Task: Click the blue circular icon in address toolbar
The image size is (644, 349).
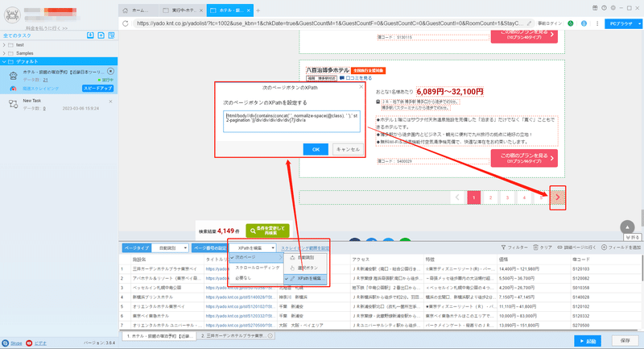Action: (x=584, y=23)
